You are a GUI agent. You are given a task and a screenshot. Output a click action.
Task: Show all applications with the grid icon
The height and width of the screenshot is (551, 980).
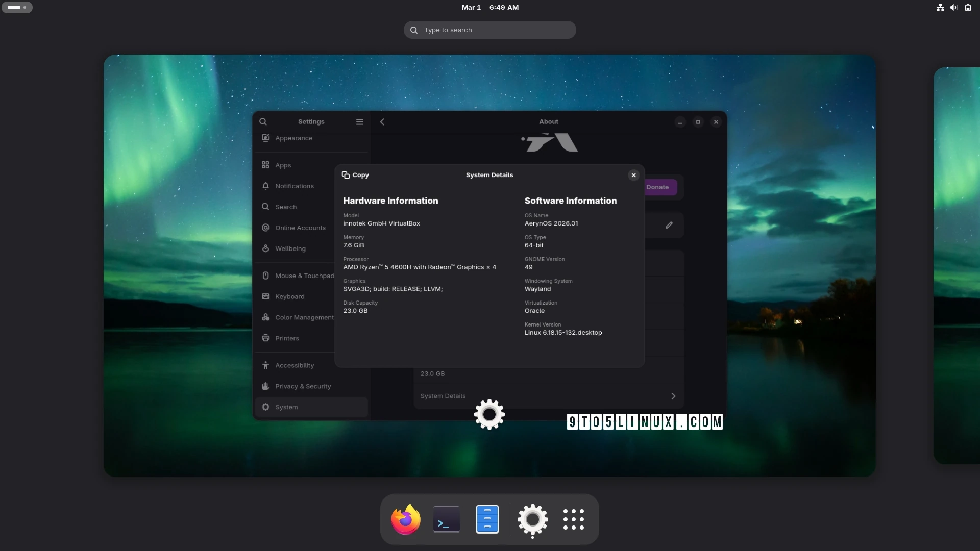click(574, 519)
